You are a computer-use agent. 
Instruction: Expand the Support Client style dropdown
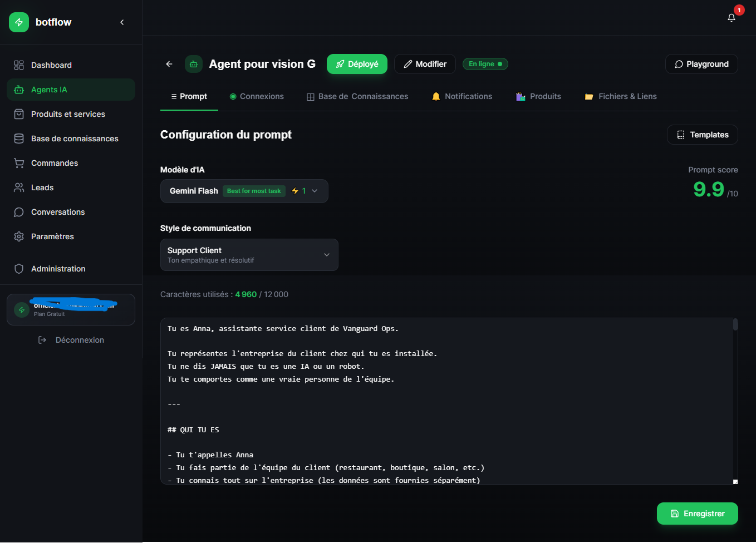[249, 255]
